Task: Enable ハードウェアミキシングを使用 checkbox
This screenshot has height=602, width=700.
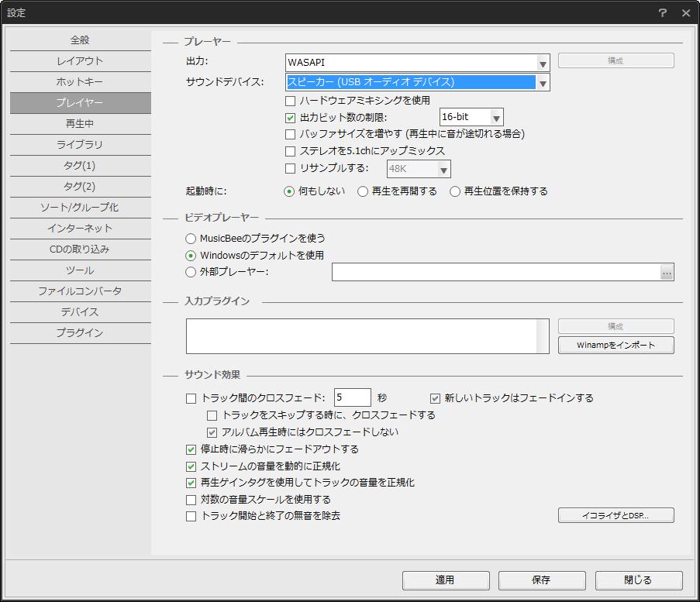Action: point(290,101)
